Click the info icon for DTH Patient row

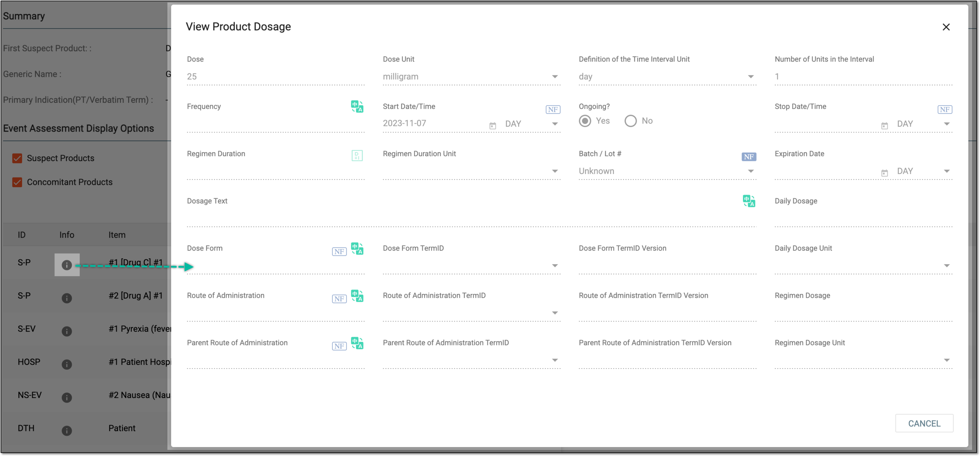coord(67,431)
